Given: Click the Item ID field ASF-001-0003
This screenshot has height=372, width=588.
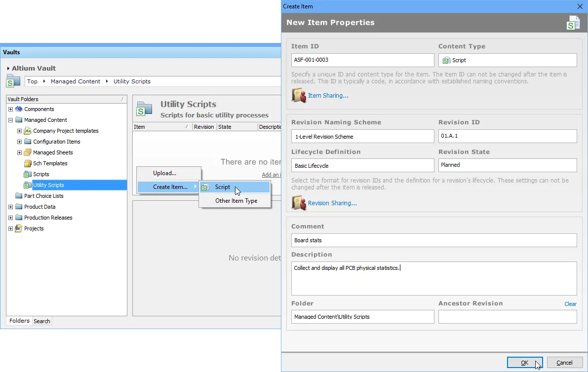Looking at the screenshot, I should [363, 60].
